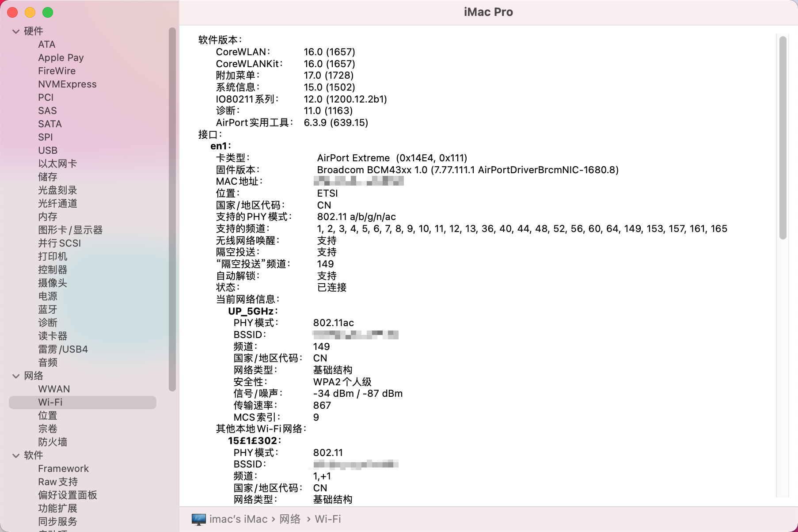Click the sidebar vertical scrollbar
Screen dimensions: 798x532
(172, 209)
